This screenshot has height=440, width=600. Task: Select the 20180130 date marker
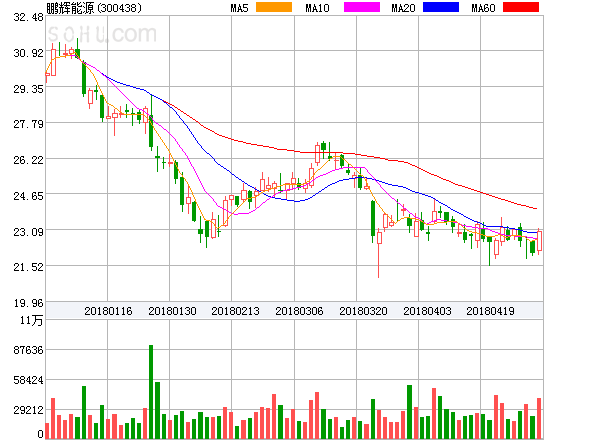[x=171, y=312]
